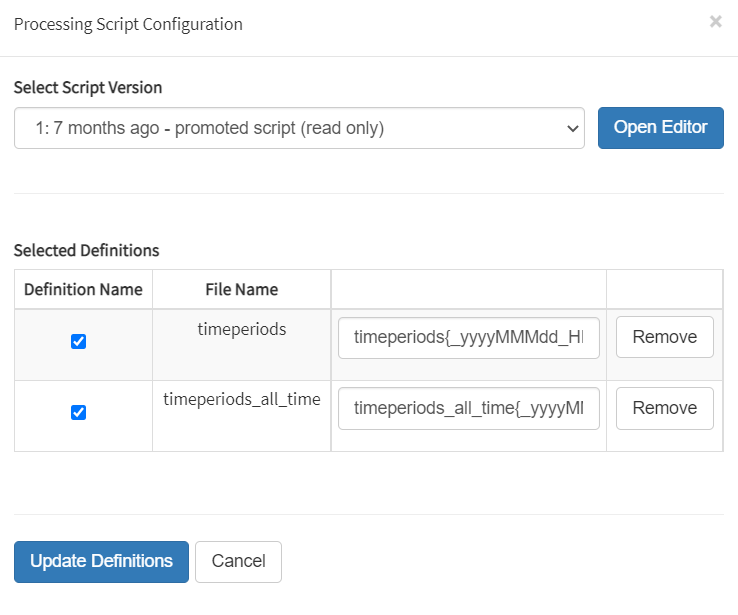Uncheck the timeperiods definition checkbox

79,341
